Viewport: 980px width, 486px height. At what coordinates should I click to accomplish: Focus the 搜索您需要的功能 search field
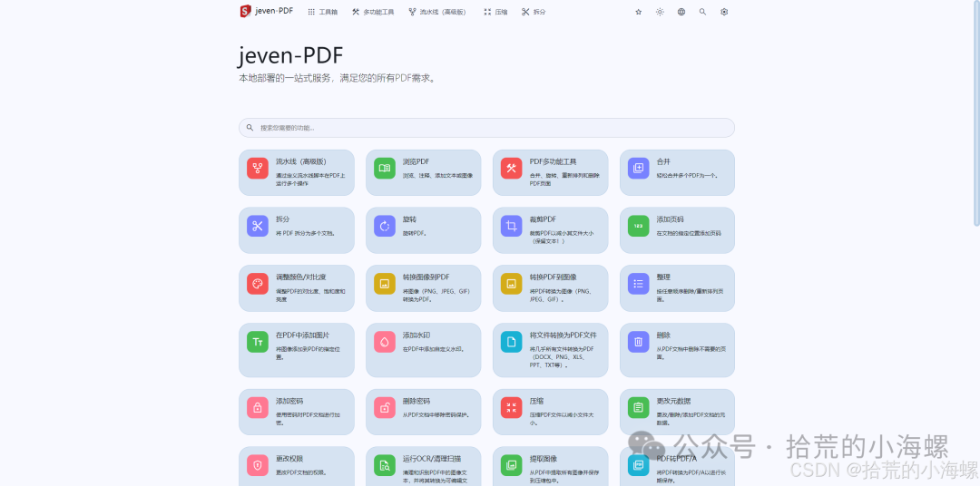click(487, 128)
